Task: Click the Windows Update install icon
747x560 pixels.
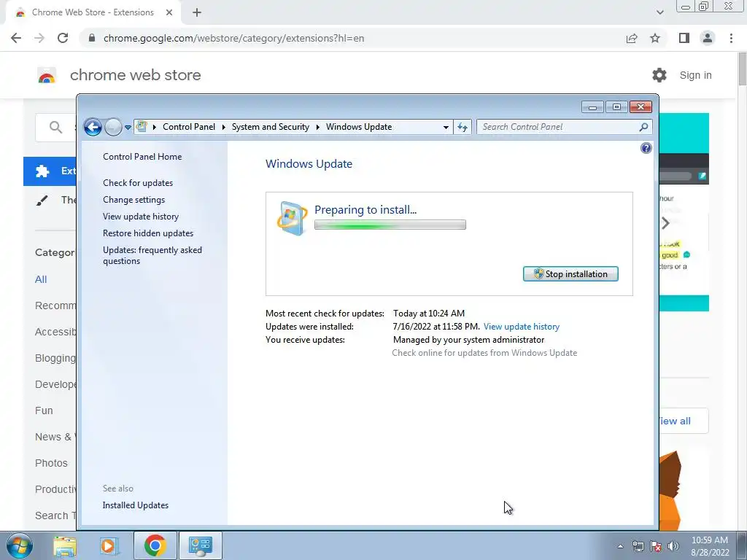Action: pos(292,219)
